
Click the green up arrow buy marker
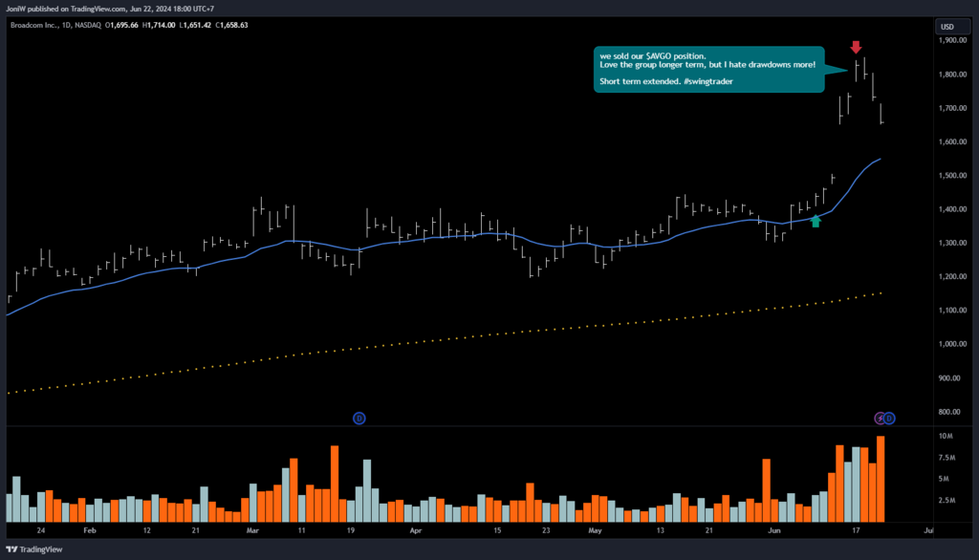(x=815, y=222)
